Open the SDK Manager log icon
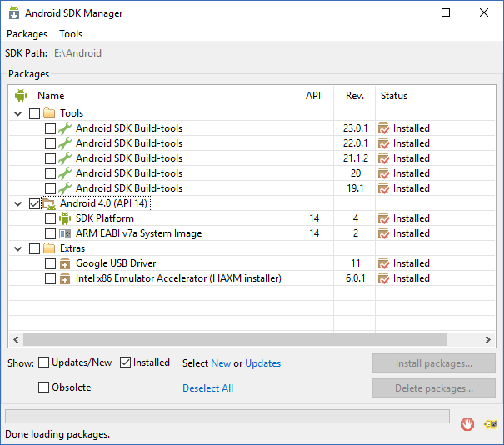The image size is (504, 445). tap(489, 423)
